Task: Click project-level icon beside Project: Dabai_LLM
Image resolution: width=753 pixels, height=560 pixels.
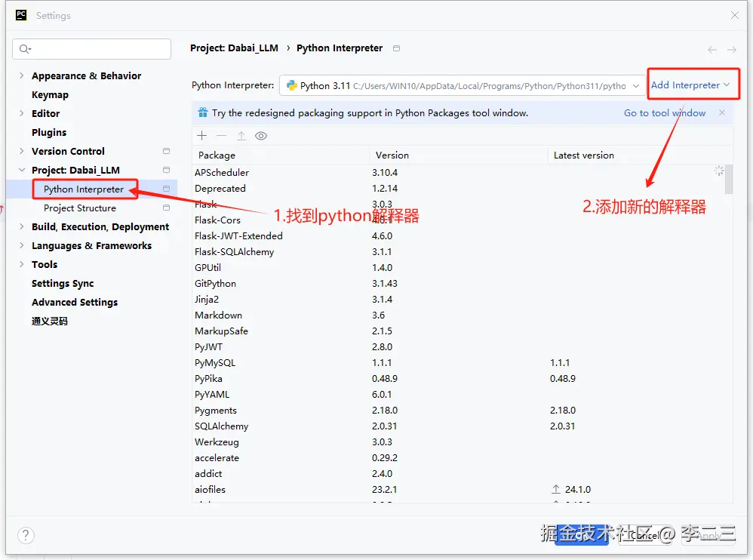Action: (166, 170)
